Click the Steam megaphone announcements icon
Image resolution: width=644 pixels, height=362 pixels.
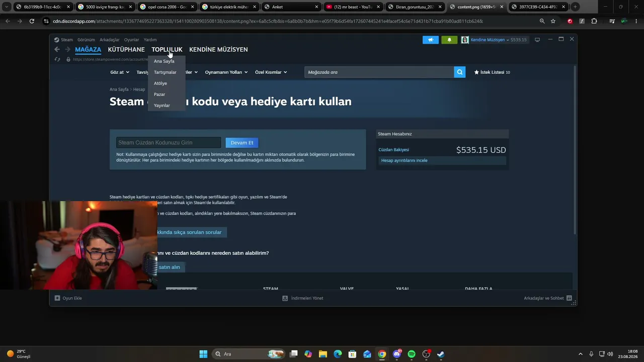point(430,40)
